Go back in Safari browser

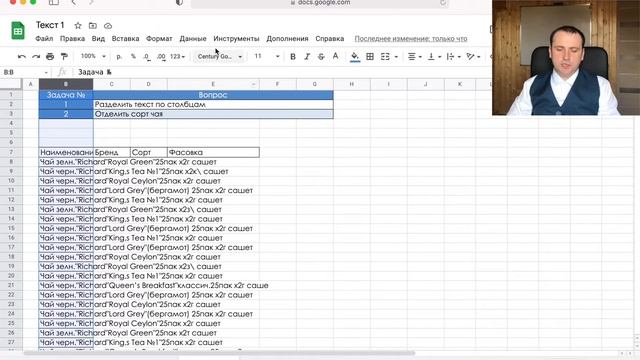pyautogui.click(x=73, y=2)
